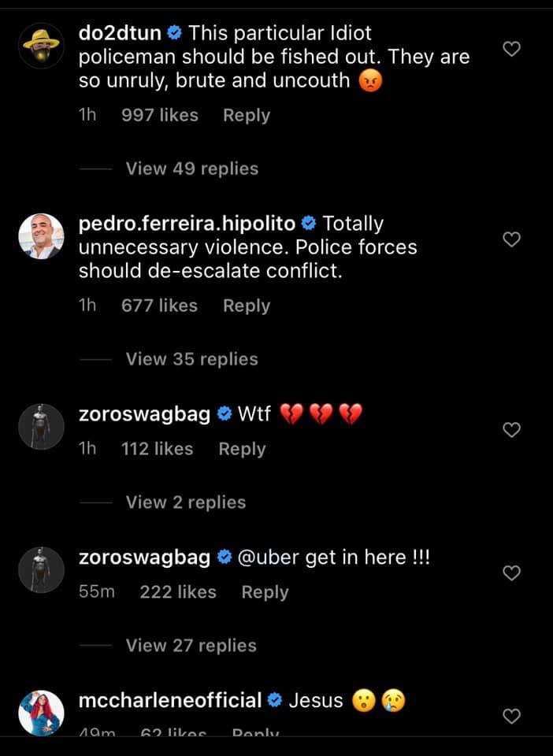Screen dimensions: 553x756
Task: Open the do2dtun username link
Action: point(121,33)
